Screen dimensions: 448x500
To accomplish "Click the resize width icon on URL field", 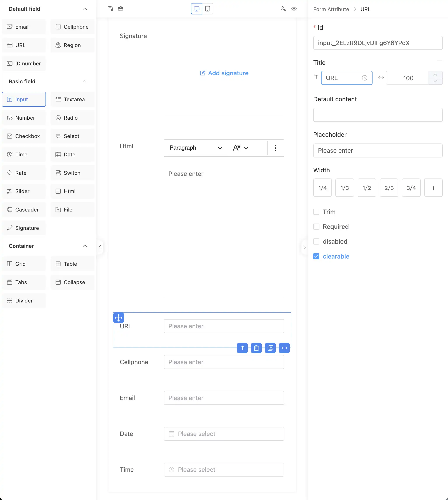I will (284, 348).
